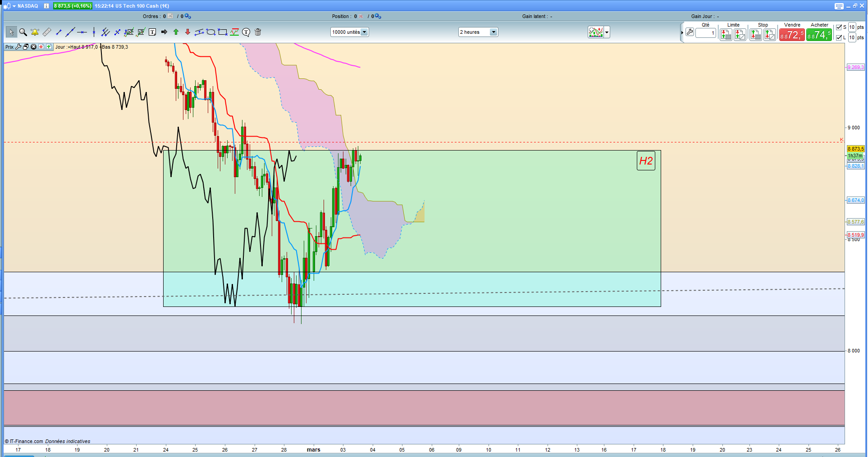Open the 2 heures timeframe dropdown
The image size is (868, 457).
coord(493,32)
